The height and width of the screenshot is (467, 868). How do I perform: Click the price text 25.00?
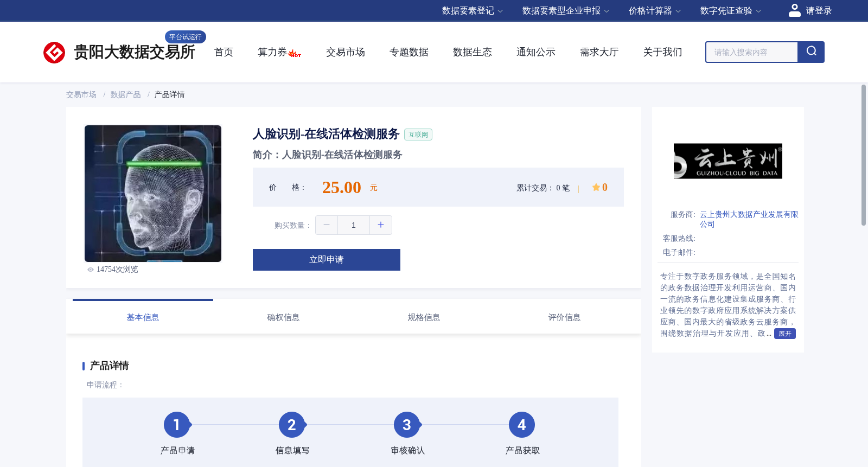click(342, 187)
